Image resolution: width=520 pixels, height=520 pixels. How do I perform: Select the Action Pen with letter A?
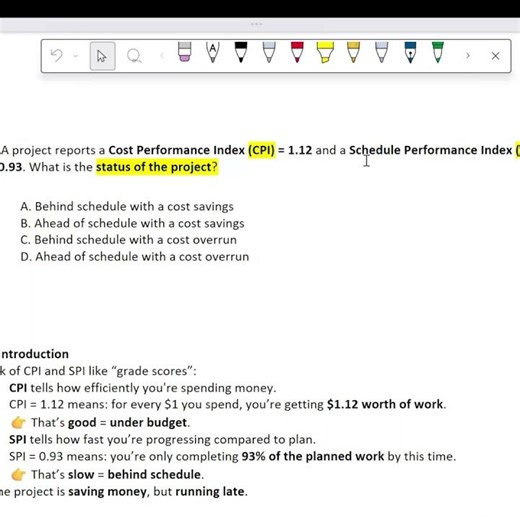click(213, 52)
